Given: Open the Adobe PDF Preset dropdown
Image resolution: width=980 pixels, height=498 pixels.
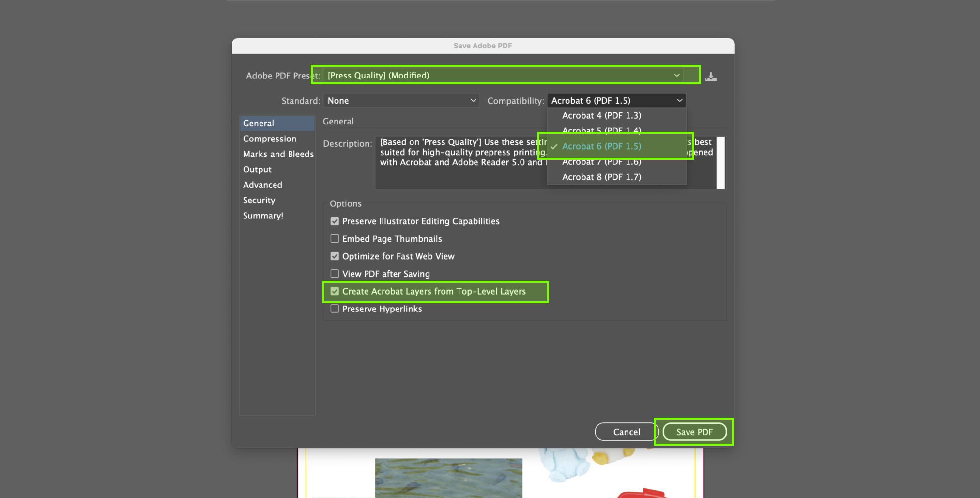Looking at the screenshot, I should click(504, 75).
